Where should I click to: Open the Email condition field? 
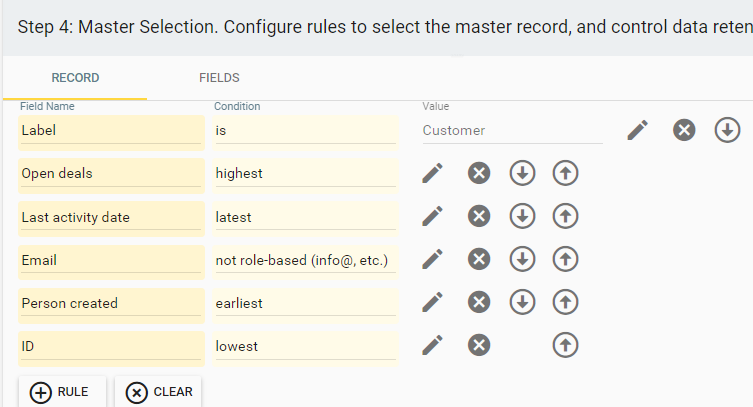(x=305, y=261)
